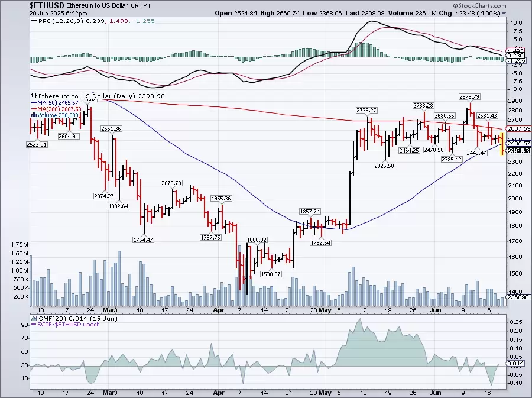Click the purple line marker before SCTR-$ETHUSD
Image resolution: width=532 pixels, height=398 pixels.
tap(34, 325)
